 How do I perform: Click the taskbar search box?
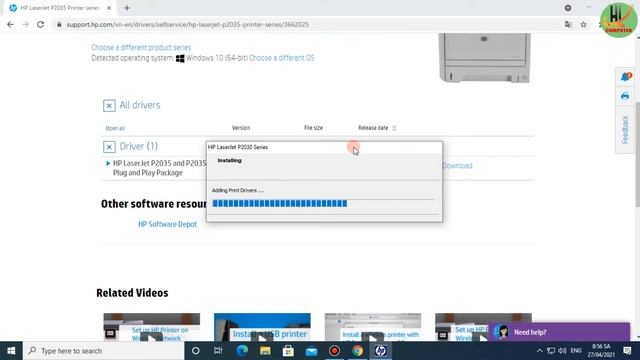point(104,351)
